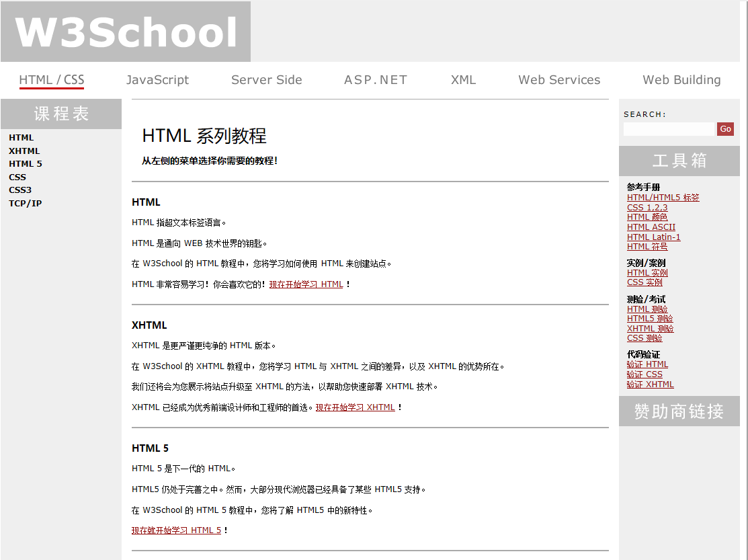This screenshot has width=748, height=560.
Task: Click the HTML 系列教程 page title
Action: [x=204, y=136]
